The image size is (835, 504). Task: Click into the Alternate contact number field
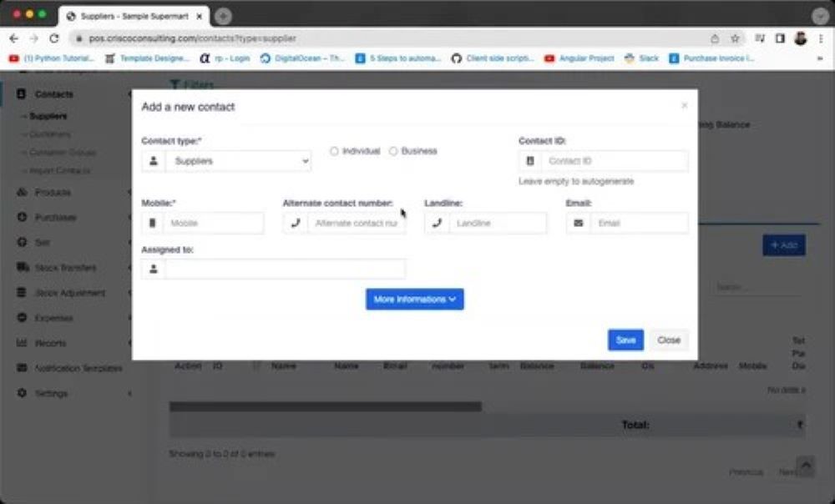pyautogui.click(x=357, y=224)
